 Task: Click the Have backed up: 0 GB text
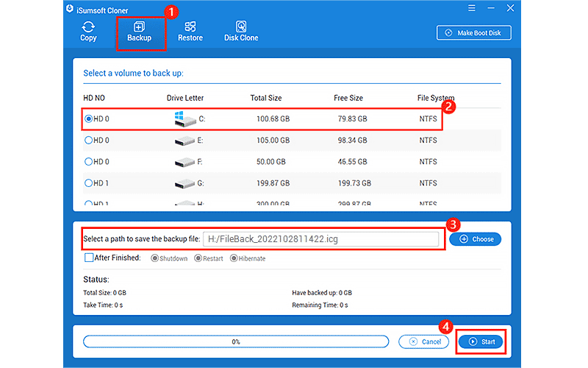(322, 292)
